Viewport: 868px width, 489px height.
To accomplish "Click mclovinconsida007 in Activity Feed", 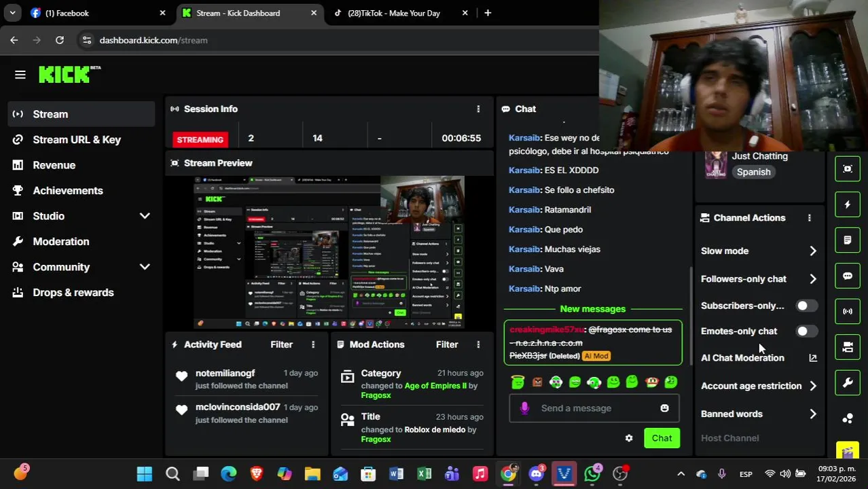I will point(238,407).
